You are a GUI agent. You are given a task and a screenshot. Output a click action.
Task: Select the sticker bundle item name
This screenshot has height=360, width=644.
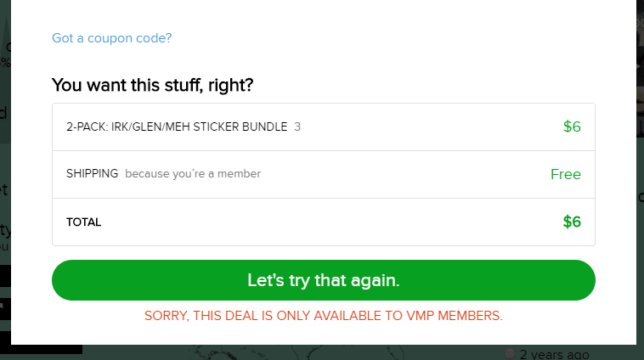tap(177, 127)
